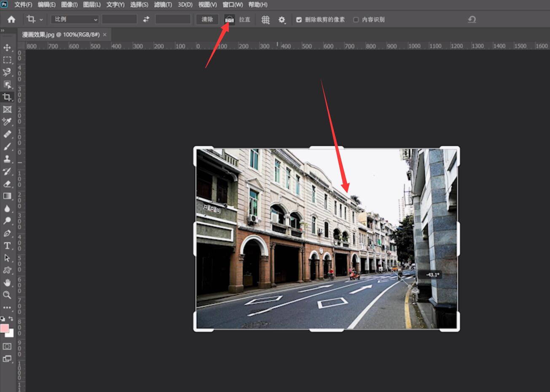This screenshot has width=550, height=392.
Task: Reset the crop box with the undo arrow
Action: click(x=472, y=19)
